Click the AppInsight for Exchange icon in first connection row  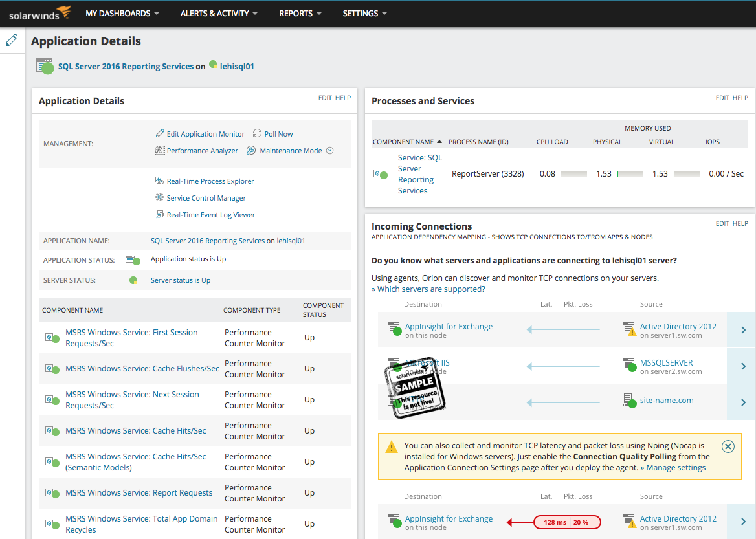click(395, 329)
